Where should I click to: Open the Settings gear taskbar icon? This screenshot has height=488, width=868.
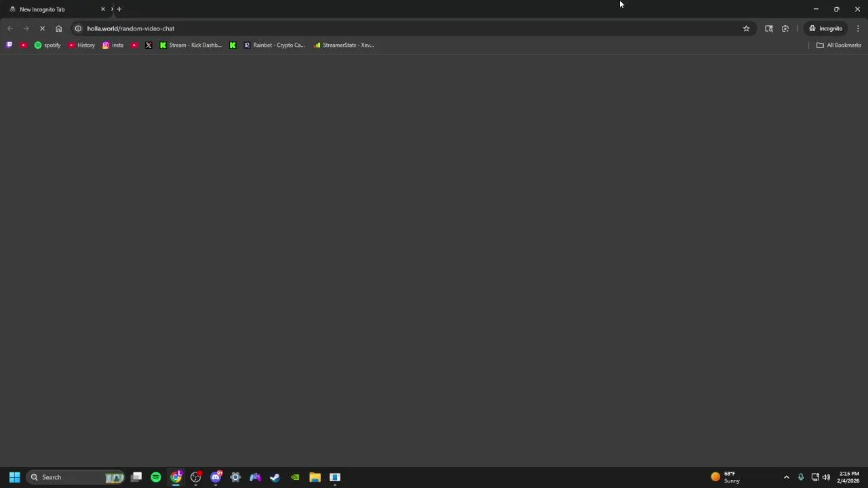tap(235, 477)
